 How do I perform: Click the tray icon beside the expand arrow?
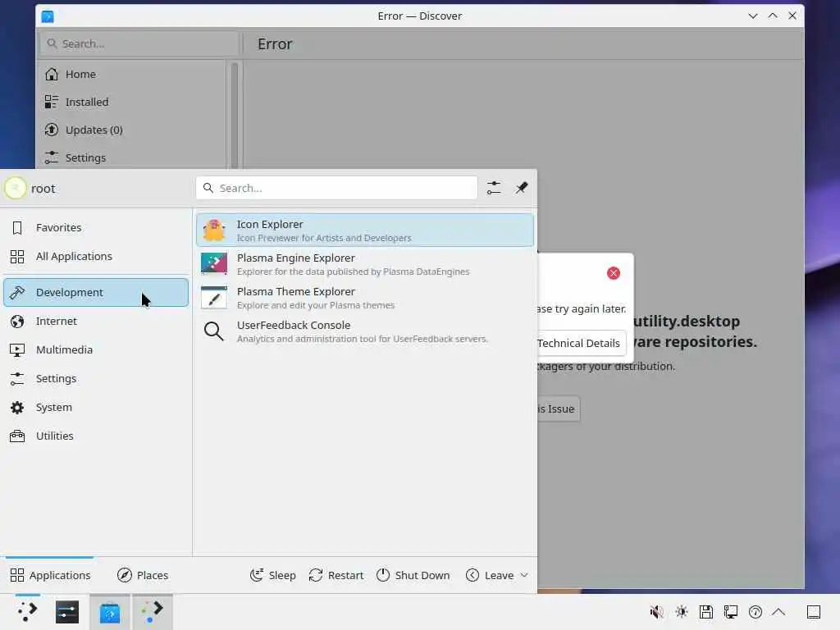pyautogui.click(x=756, y=612)
